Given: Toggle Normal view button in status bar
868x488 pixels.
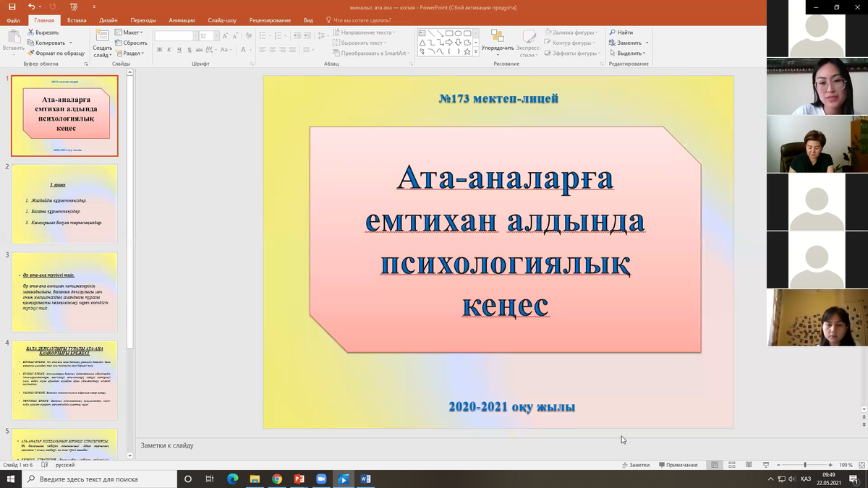Looking at the screenshot, I should [x=715, y=465].
